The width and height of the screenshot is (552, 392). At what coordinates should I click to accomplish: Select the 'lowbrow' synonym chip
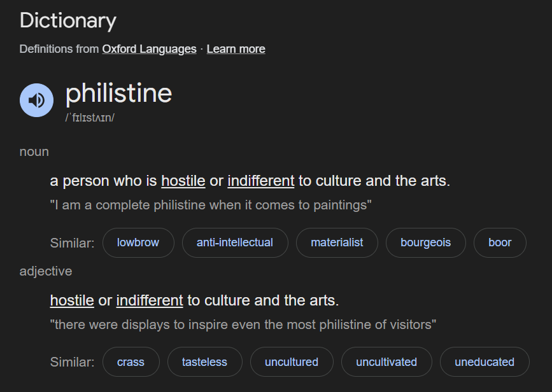coord(138,242)
